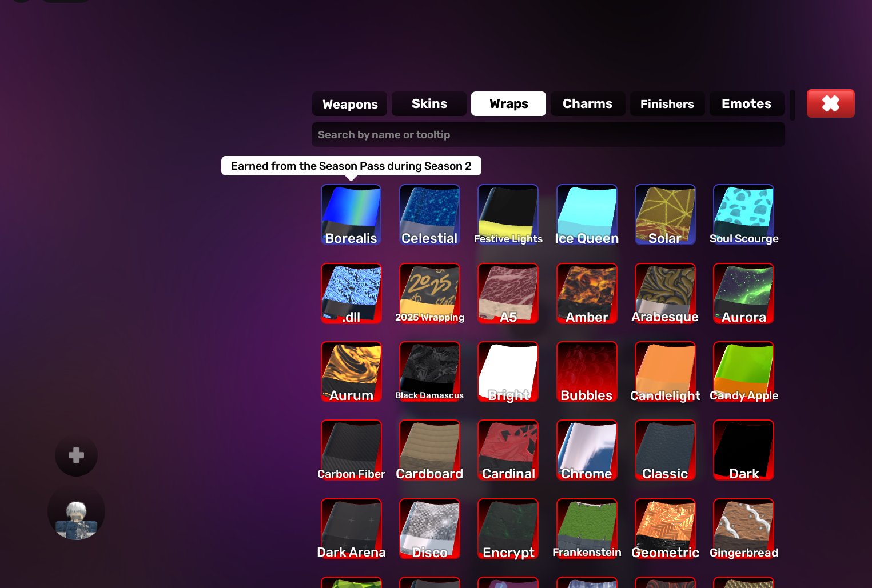Viewport: 872px width, 588px height.
Task: Select the Arabesque wrap
Action: pyautogui.click(x=665, y=293)
